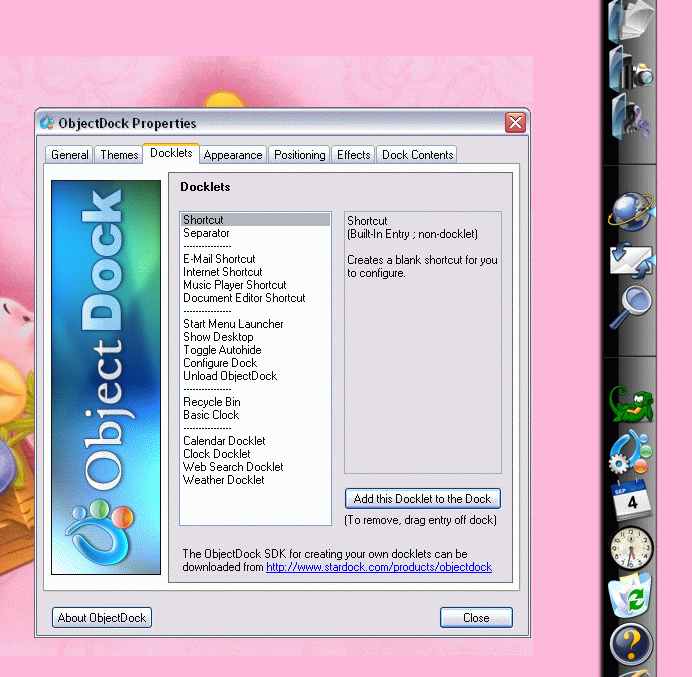Select the Docklets tab

coord(171,153)
